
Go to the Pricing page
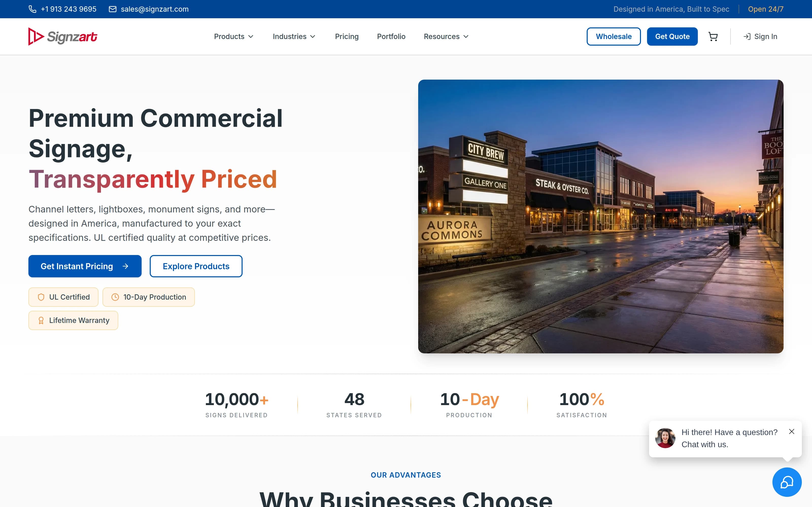(347, 37)
